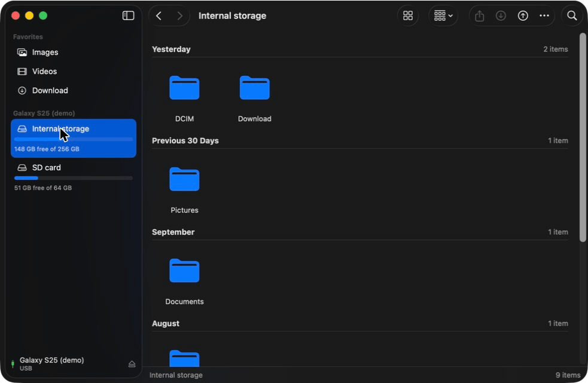Select Videos in Favorites sidebar

[x=74, y=72]
